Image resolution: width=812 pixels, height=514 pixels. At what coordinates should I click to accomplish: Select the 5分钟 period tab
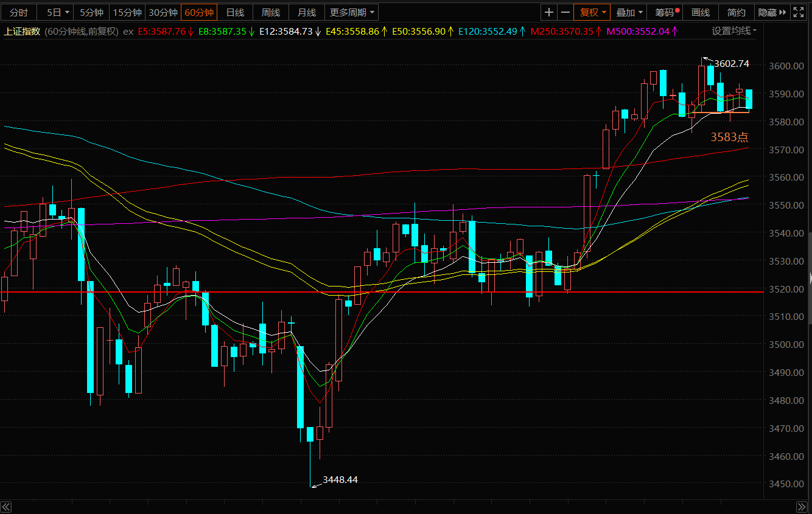tap(91, 12)
